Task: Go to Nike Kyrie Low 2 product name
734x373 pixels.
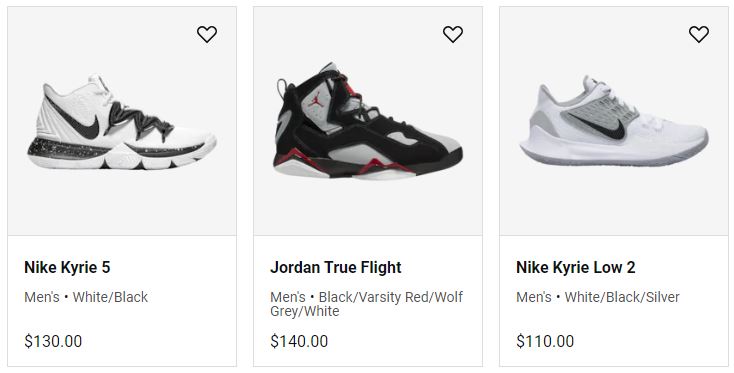Action: click(x=576, y=267)
